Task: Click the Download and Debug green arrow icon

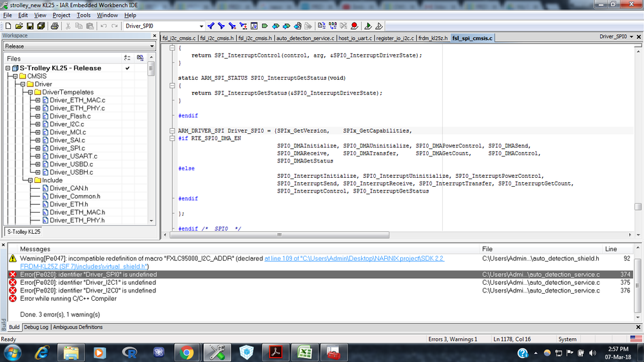Action: (368, 26)
